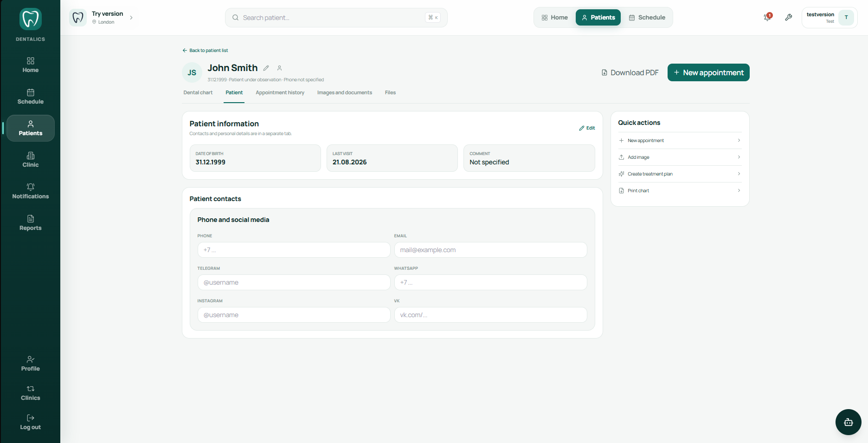Select the Patient tab

click(234, 92)
